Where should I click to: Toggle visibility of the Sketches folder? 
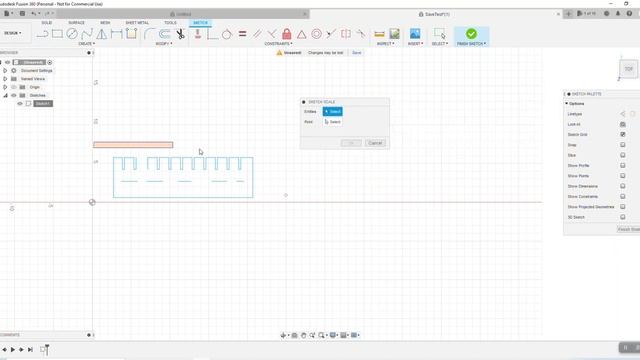tap(13, 95)
